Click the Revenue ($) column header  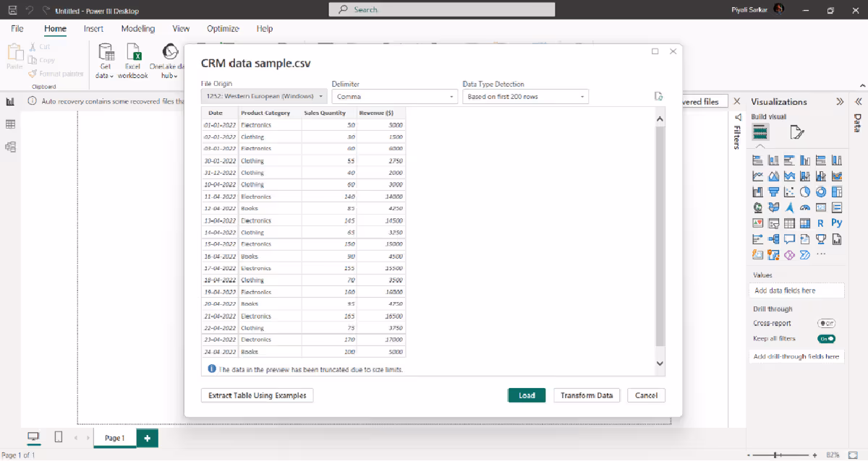pos(381,113)
